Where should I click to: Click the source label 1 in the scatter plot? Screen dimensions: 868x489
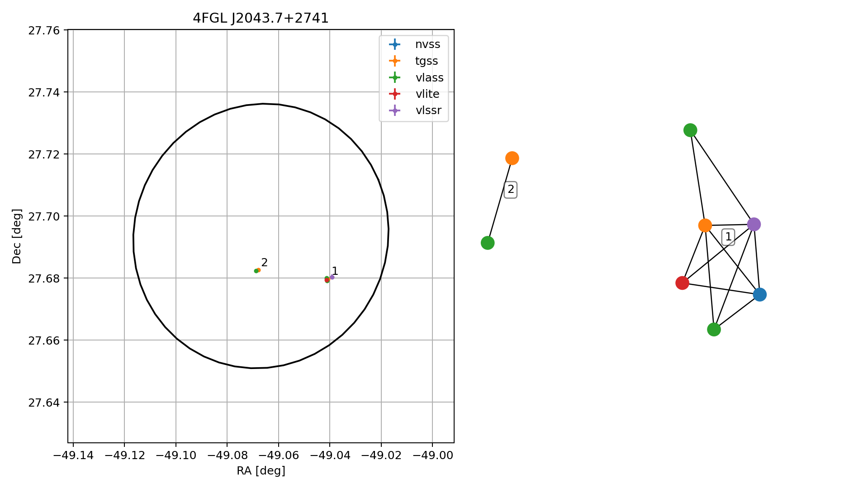point(335,271)
